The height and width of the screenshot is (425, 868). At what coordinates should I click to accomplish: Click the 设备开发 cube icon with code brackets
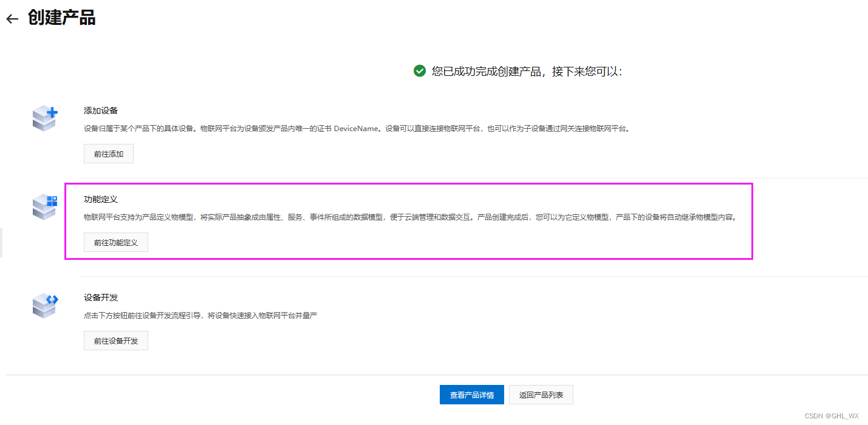44,305
